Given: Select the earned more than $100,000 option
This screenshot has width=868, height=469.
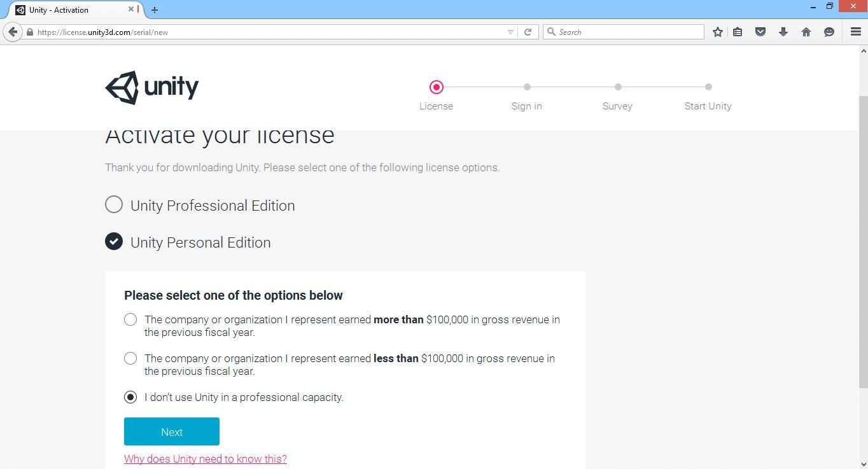Looking at the screenshot, I should tap(130, 319).
